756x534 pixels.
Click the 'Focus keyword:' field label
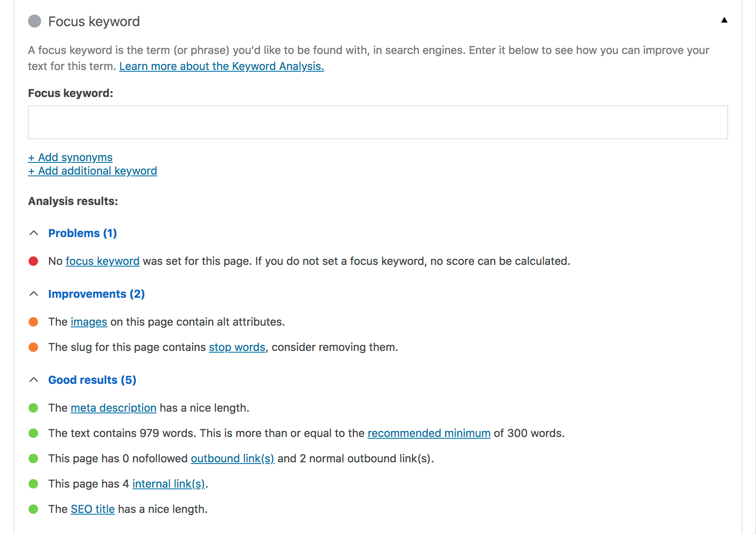pos(70,93)
